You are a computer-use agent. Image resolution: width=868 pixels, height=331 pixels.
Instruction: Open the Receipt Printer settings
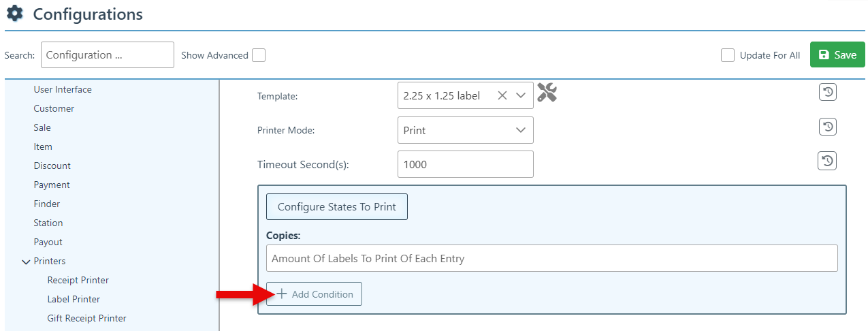click(78, 280)
